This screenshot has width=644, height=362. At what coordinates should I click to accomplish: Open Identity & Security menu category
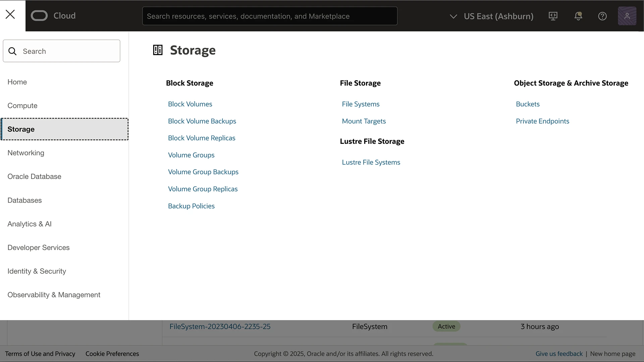(37, 271)
